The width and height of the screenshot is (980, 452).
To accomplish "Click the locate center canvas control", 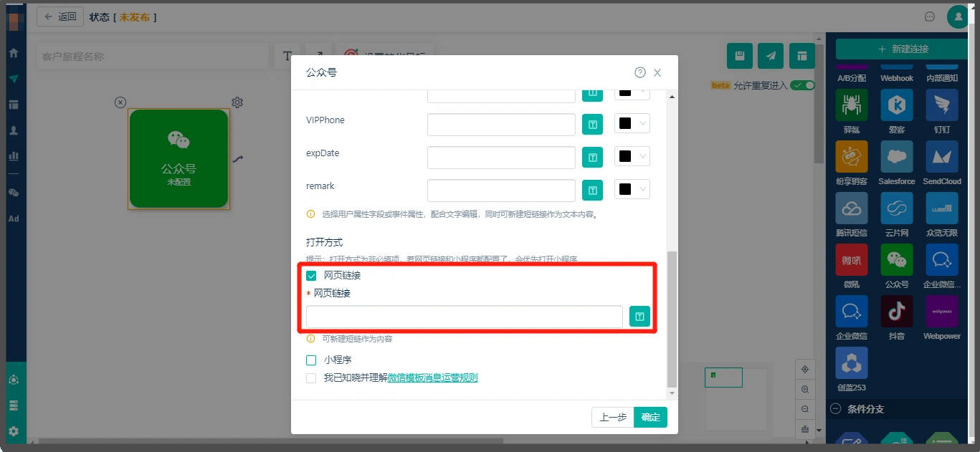I will tap(805, 370).
